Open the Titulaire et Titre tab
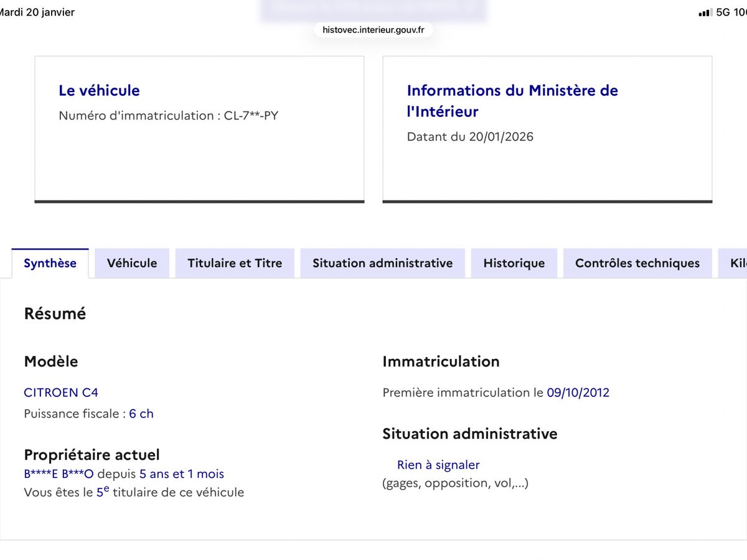Viewport: 747px width, 560px height. click(235, 263)
